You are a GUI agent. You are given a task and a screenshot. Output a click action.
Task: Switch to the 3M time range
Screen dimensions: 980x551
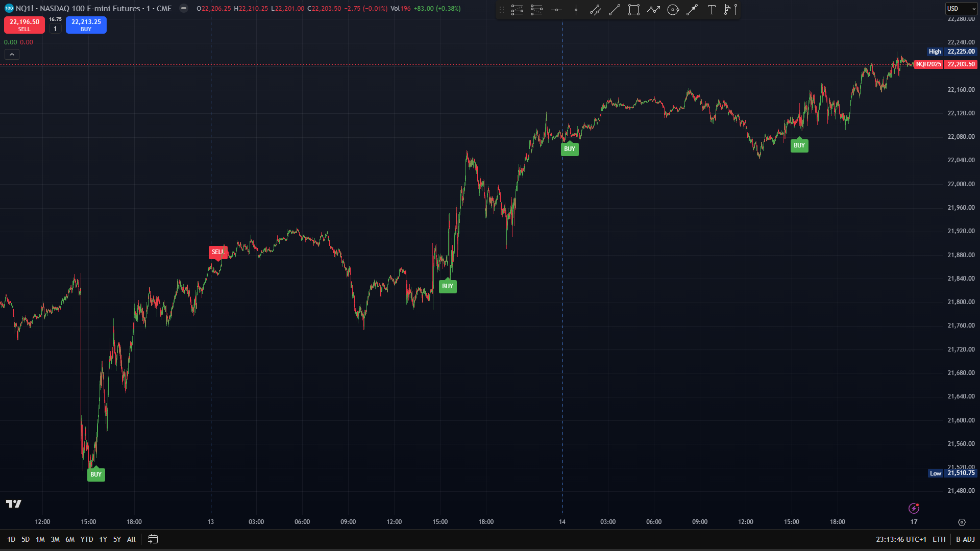pyautogui.click(x=55, y=539)
